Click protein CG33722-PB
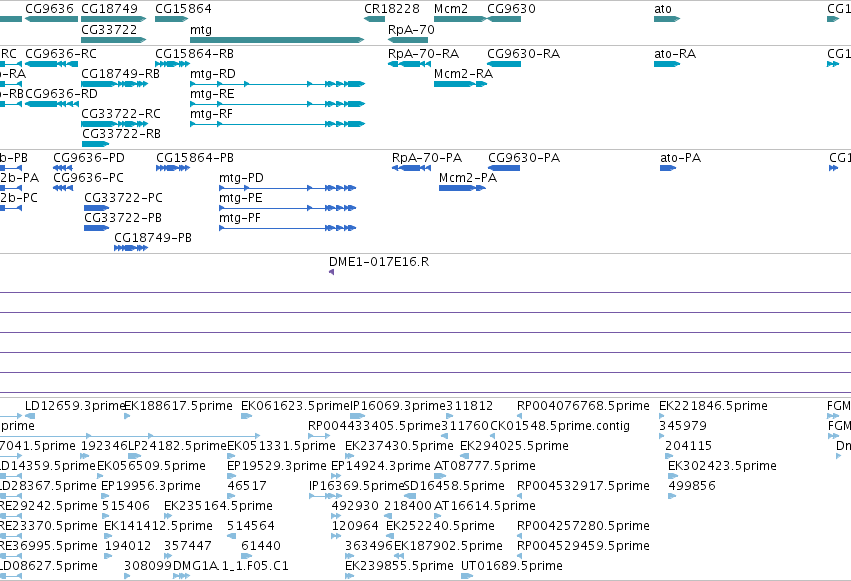Viewport: 851px width, 581px height. 123,218
